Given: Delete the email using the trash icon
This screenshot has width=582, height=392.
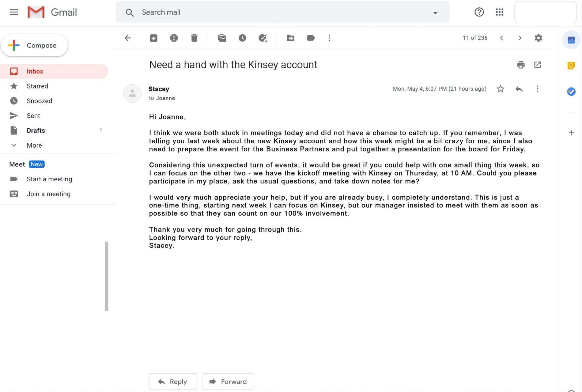Looking at the screenshot, I should (x=194, y=38).
